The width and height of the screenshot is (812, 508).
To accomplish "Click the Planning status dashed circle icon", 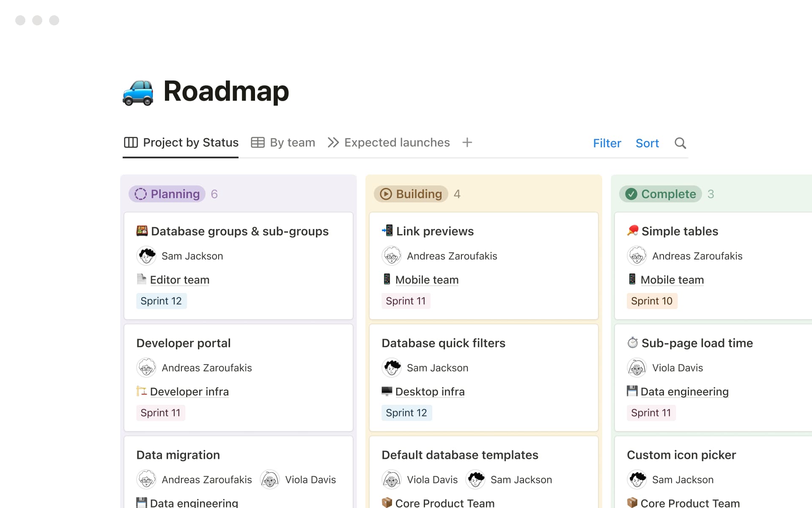I will tap(141, 194).
